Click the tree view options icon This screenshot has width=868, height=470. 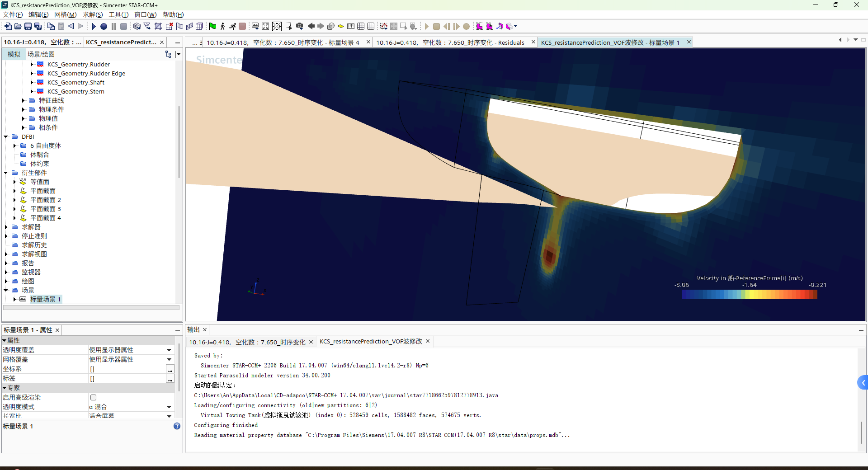tap(168, 54)
